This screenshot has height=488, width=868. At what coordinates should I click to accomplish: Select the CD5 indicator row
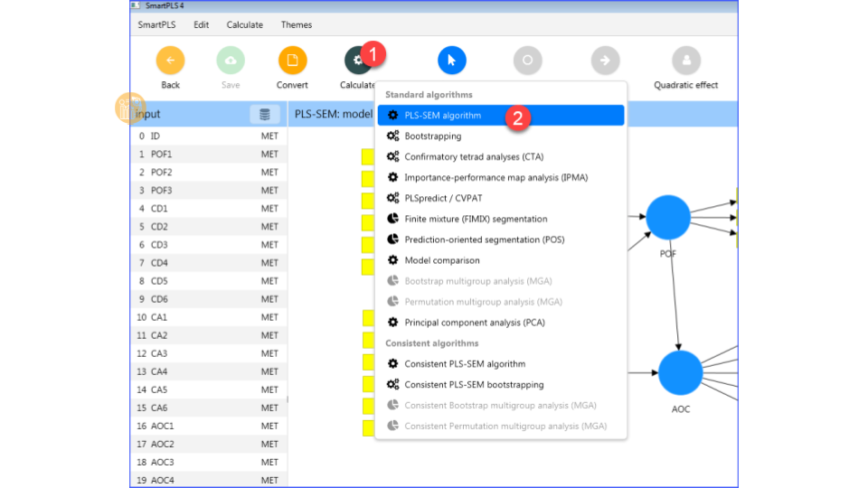209,281
